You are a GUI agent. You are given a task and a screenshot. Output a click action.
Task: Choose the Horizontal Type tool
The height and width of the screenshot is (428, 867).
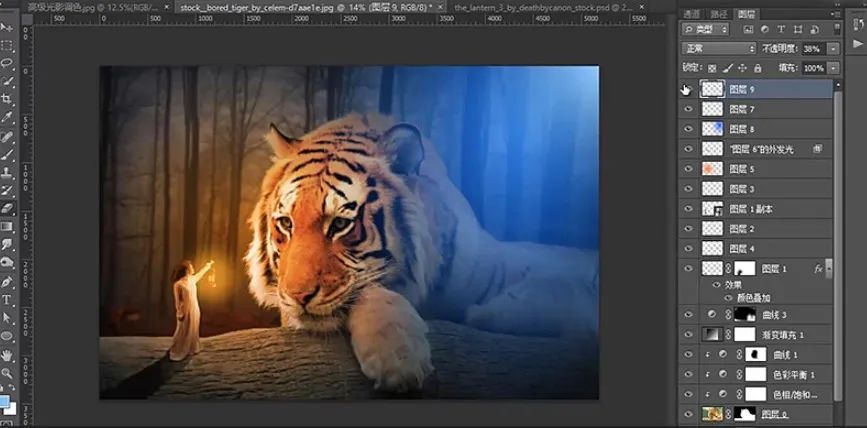coord(7,299)
